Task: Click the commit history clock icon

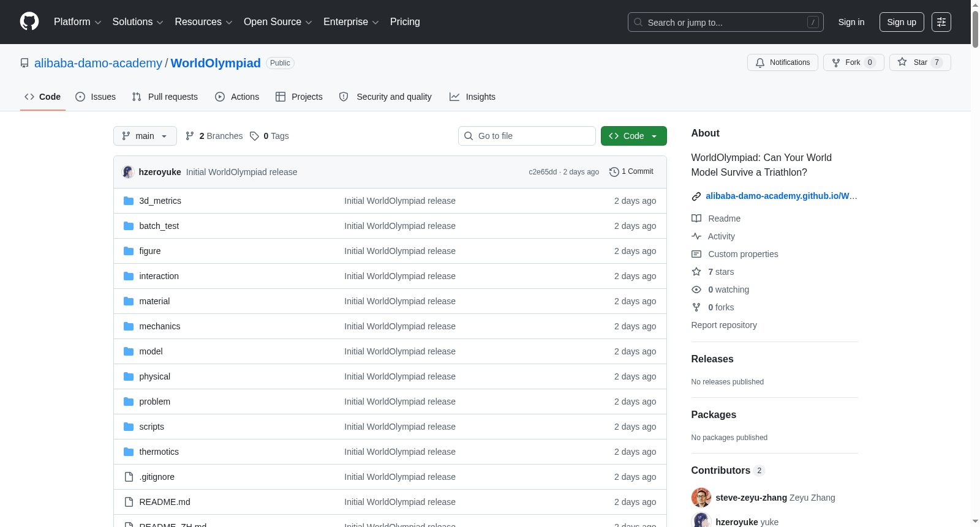Action: (x=614, y=172)
